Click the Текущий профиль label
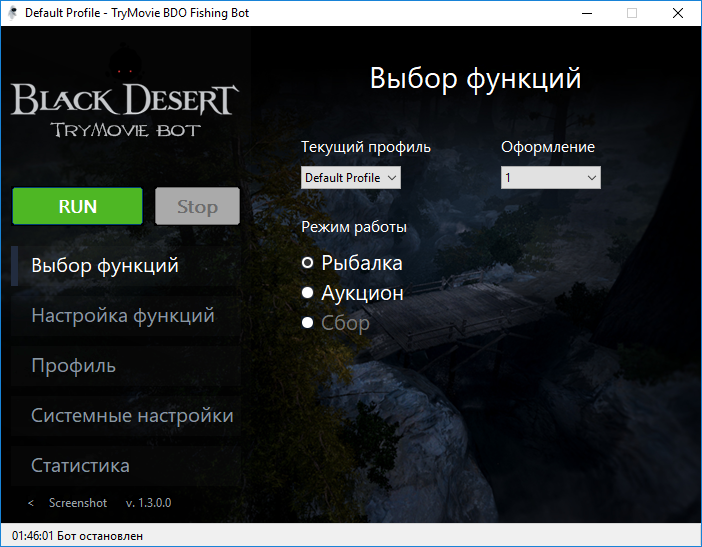The height and width of the screenshot is (547, 702). click(366, 147)
